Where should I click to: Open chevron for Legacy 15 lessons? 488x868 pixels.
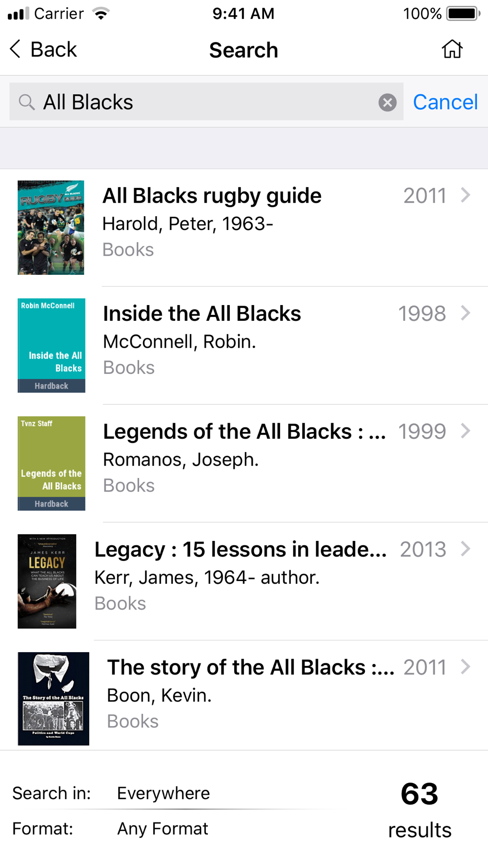[466, 549]
